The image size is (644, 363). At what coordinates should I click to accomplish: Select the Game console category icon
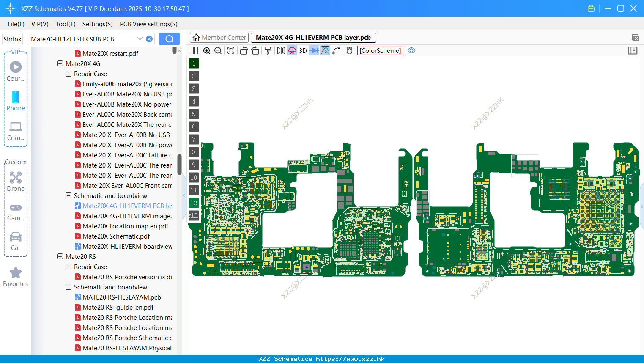[16, 212]
